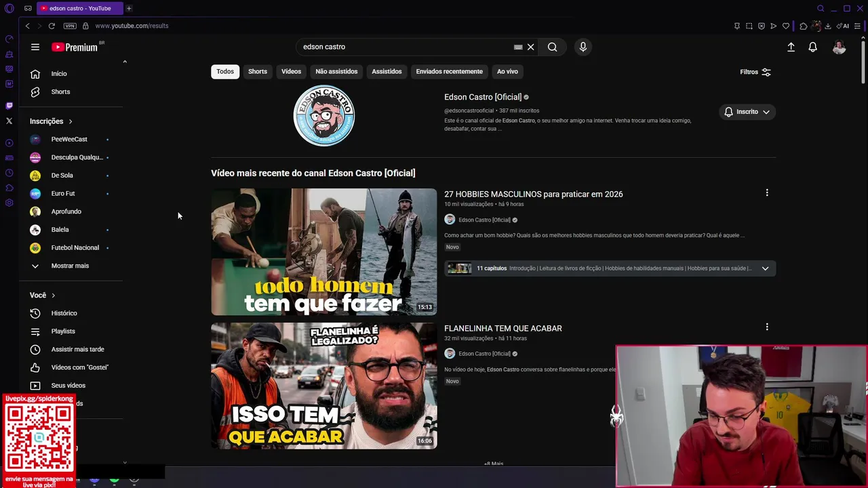Play the 27 HOBBIES MASCULINOS thumbnail
The height and width of the screenshot is (488, 868).
[323, 251]
